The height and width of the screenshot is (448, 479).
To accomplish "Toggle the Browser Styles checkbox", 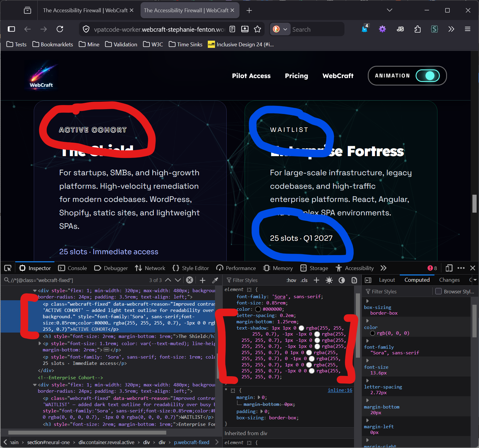I will (x=438, y=291).
